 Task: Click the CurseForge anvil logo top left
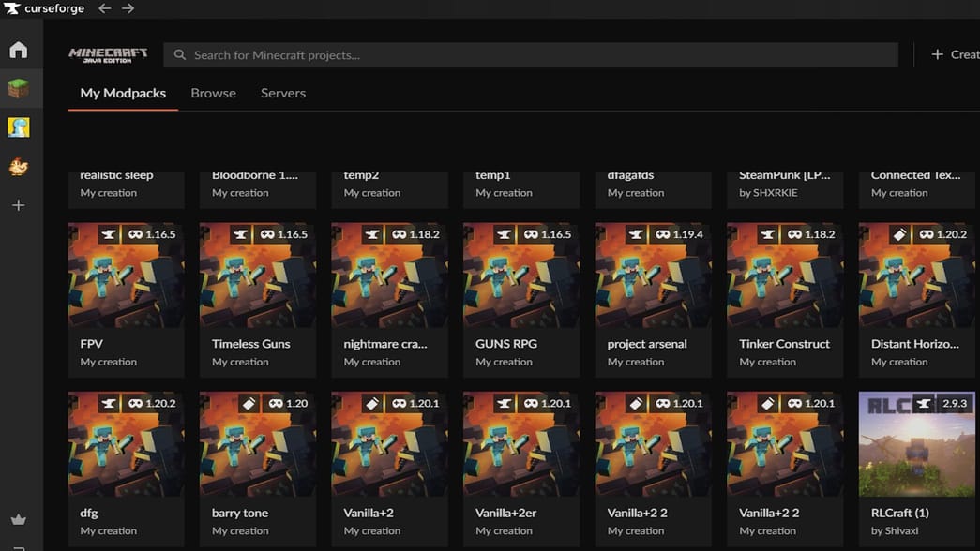(11, 8)
